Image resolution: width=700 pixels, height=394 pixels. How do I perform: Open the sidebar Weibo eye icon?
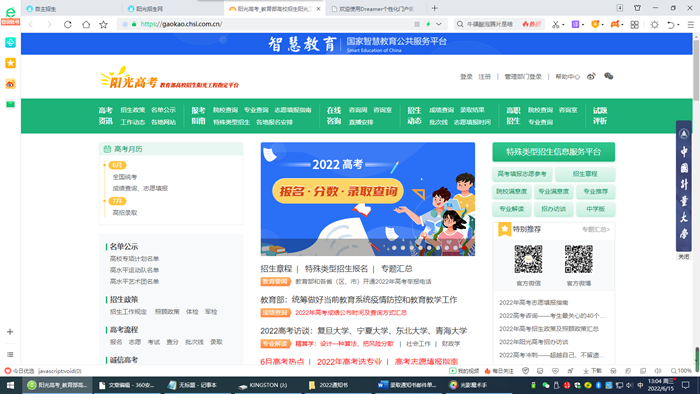10,84
